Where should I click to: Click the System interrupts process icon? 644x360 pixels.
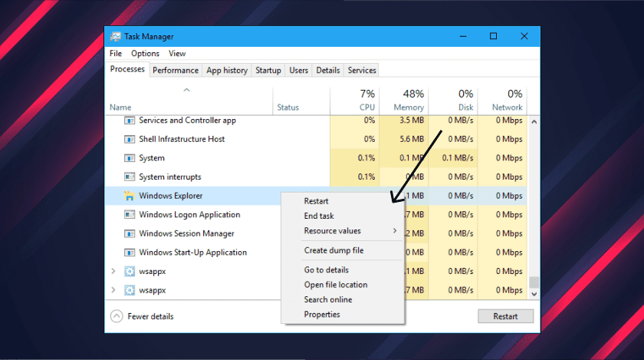pos(130,177)
